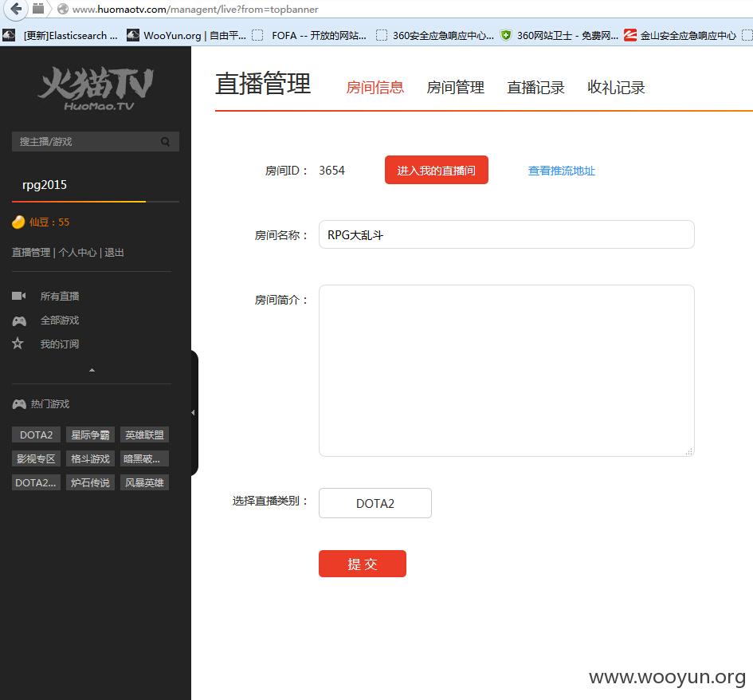Open 所有直播 in the sidebar
753x700 pixels.
pos(60,297)
